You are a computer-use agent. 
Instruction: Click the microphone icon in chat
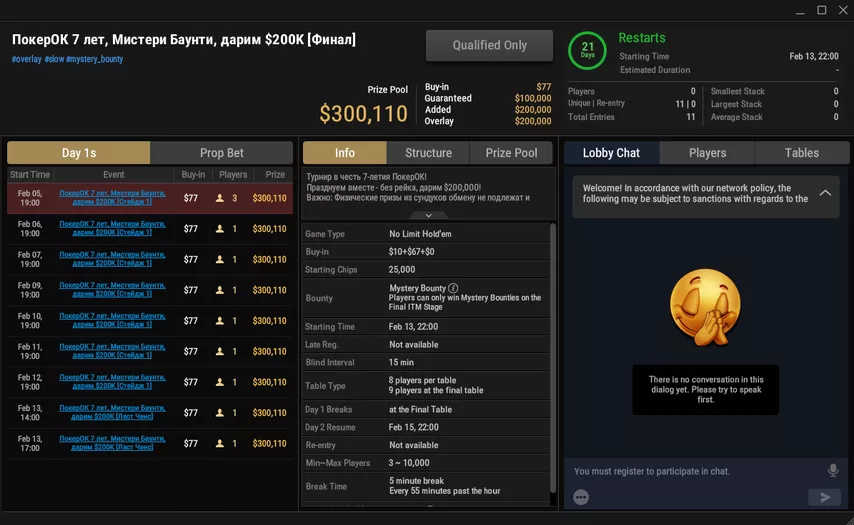[832, 471]
